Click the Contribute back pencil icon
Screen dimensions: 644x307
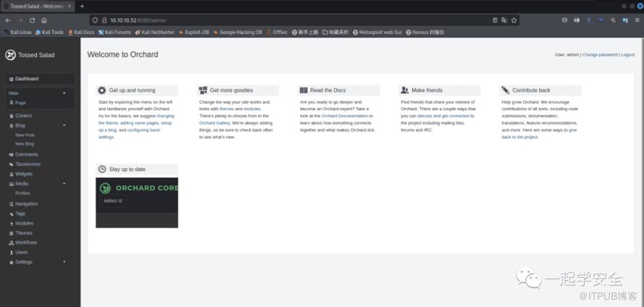[505, 91]
